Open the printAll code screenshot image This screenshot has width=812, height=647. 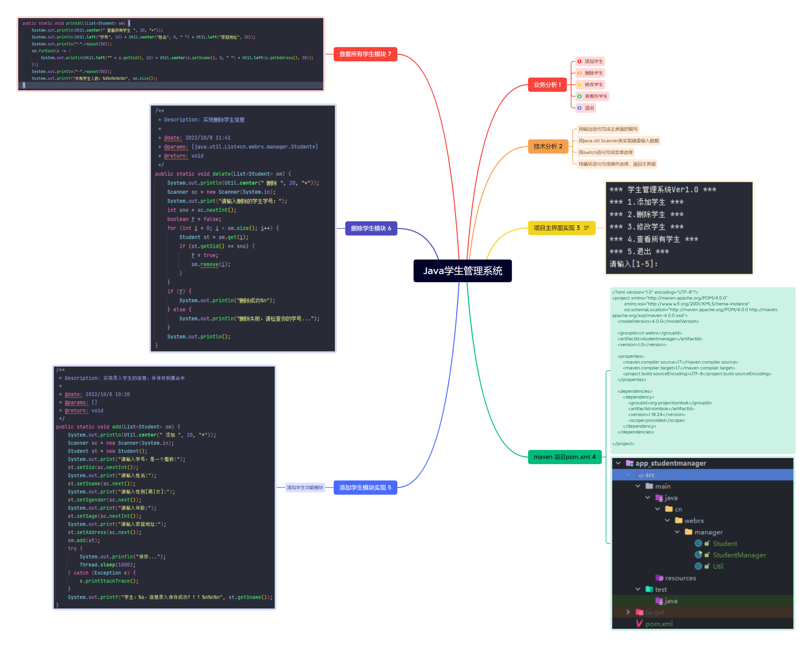tap(171, 54)
